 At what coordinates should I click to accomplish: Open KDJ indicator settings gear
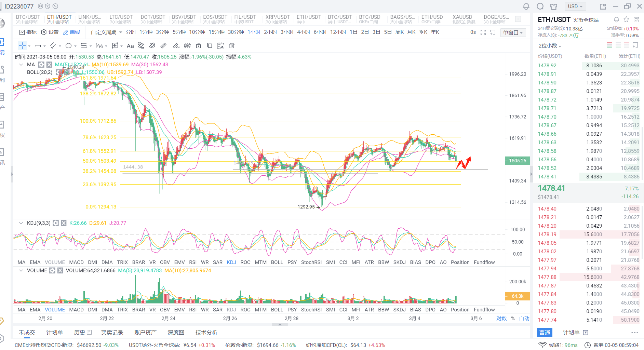[x=56, y=223]
